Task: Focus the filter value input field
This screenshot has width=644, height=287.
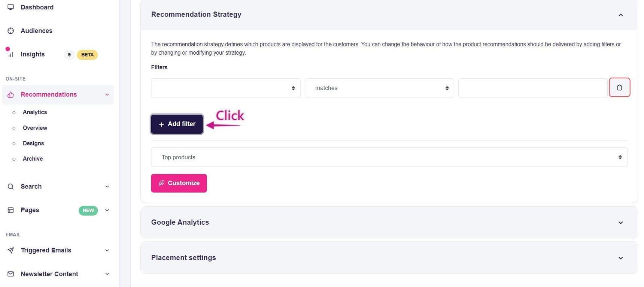Action: (532, 88)
